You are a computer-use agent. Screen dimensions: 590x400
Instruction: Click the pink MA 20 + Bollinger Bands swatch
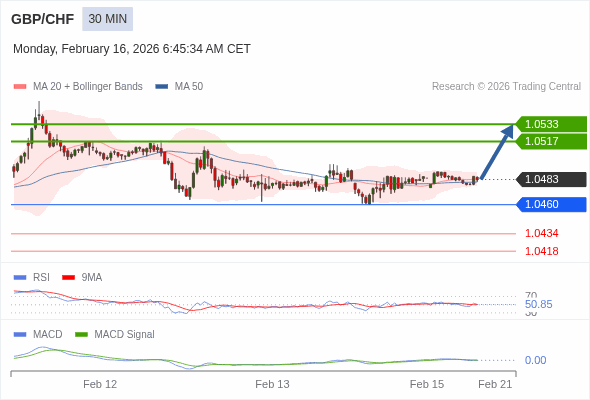20,87
